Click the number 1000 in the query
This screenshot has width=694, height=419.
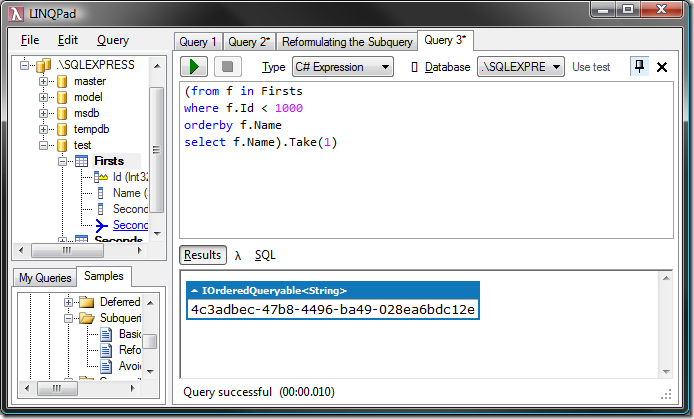[x=289, y=108]
